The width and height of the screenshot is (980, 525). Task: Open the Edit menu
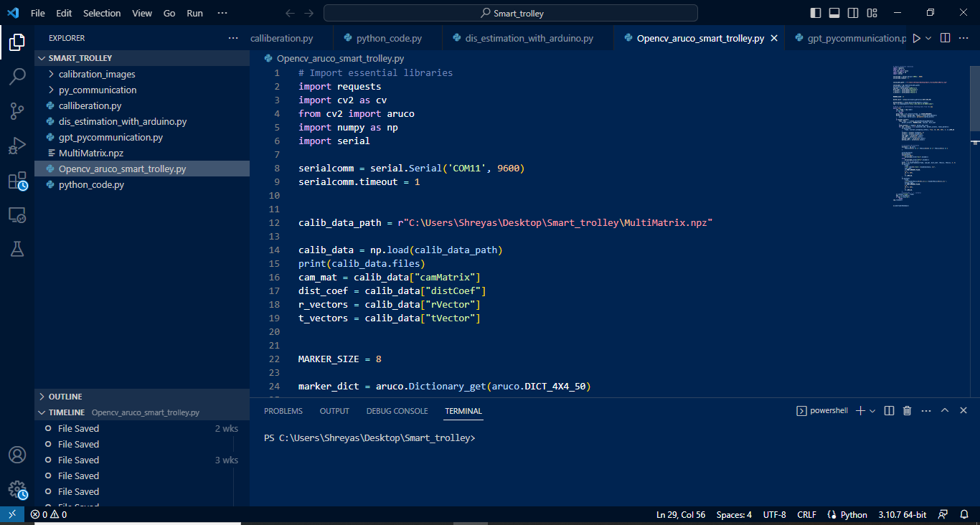[x=64, y=13]
